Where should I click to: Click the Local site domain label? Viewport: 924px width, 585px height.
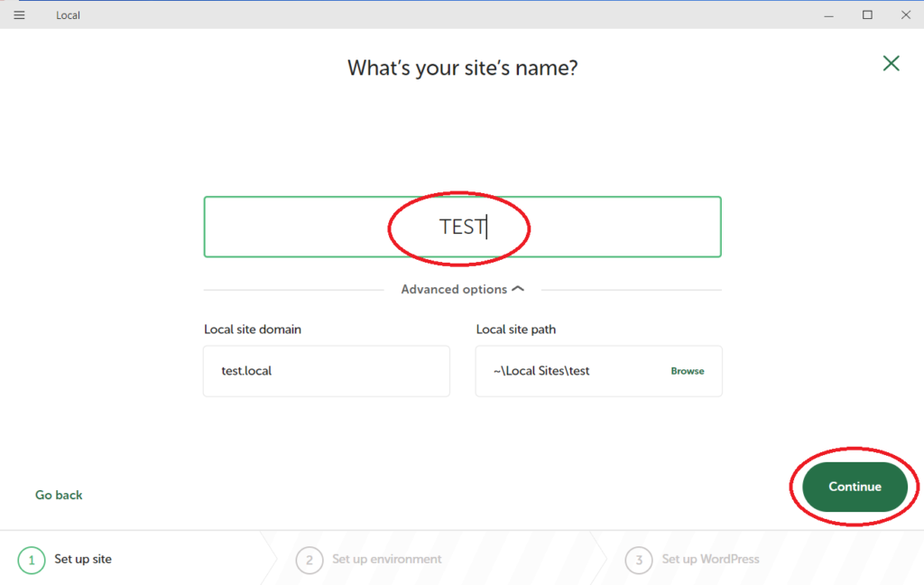point(253,329)
